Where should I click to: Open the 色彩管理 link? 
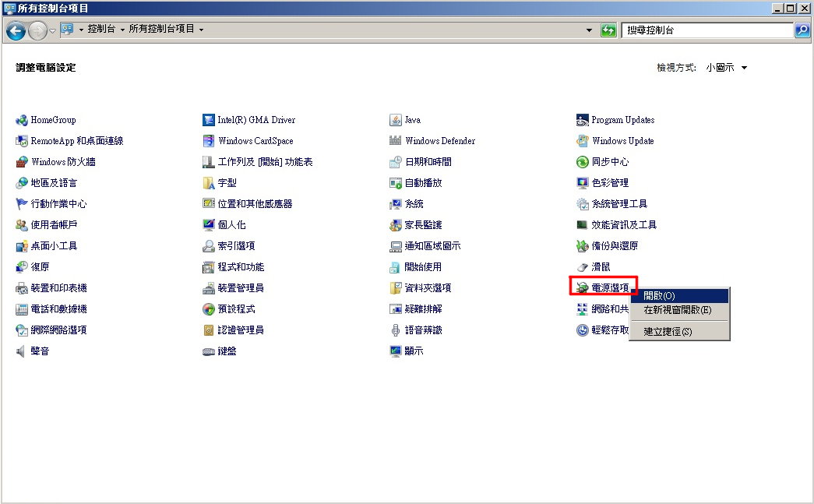610,183
